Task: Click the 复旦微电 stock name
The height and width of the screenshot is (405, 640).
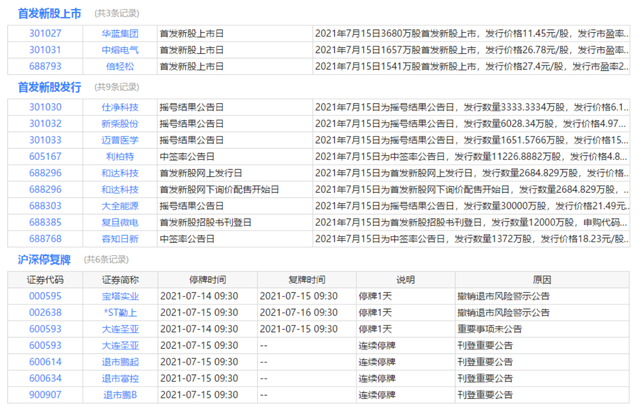Action: [x=121, y=222]
